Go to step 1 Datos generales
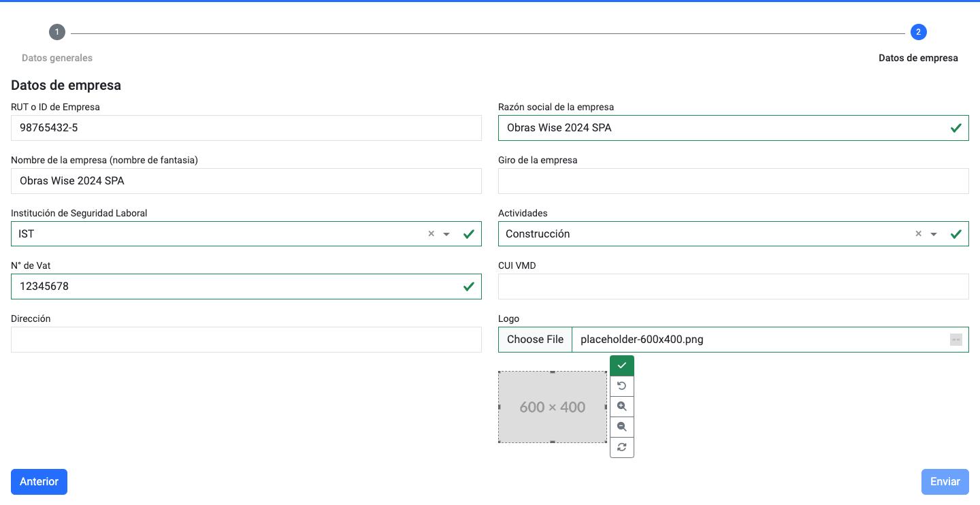 click(x=57, y=32)
